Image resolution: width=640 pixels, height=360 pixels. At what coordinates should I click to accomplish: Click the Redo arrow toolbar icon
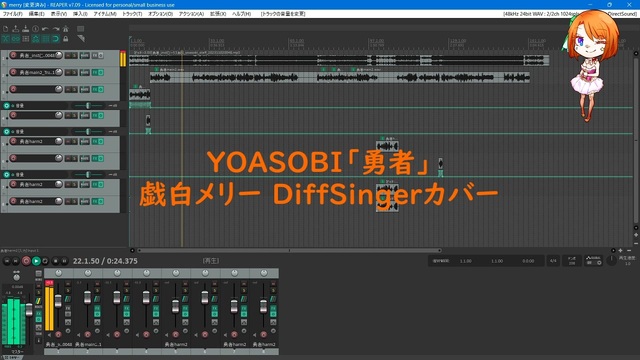(x=56, y=29)
